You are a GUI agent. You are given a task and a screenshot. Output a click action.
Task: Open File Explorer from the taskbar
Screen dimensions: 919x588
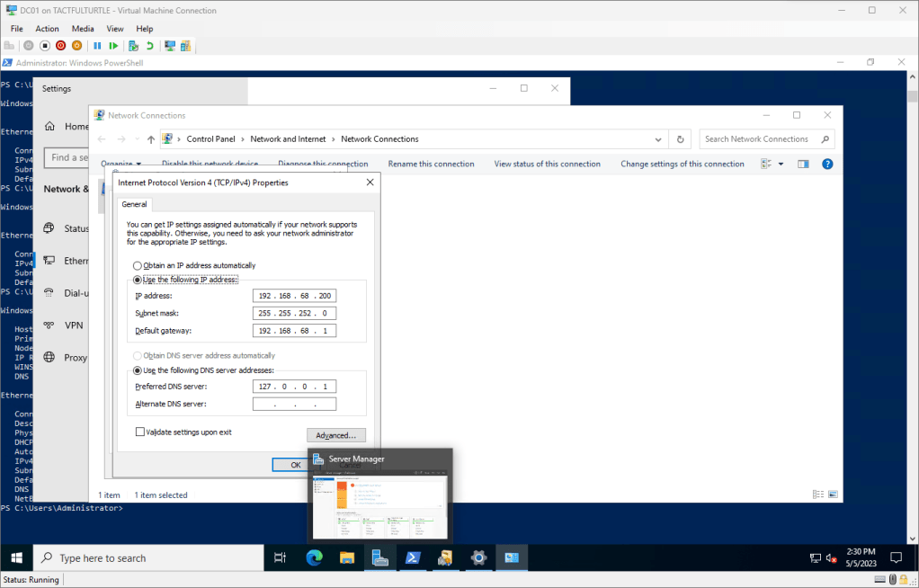tap(347, 558)
